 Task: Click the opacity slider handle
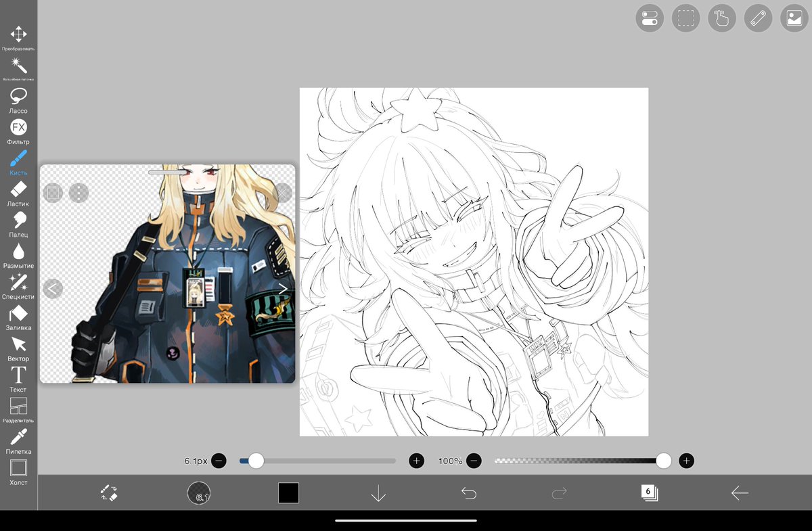point(664,461)
